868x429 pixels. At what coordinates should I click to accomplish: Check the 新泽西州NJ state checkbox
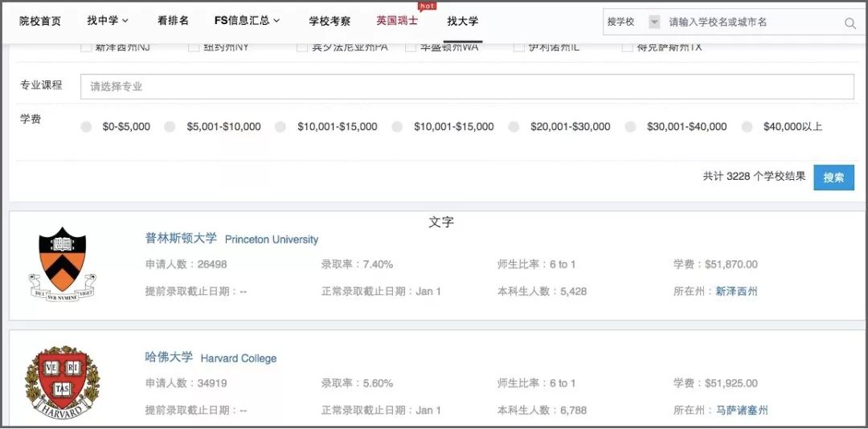pyautogui.click(x=86, y=47)
